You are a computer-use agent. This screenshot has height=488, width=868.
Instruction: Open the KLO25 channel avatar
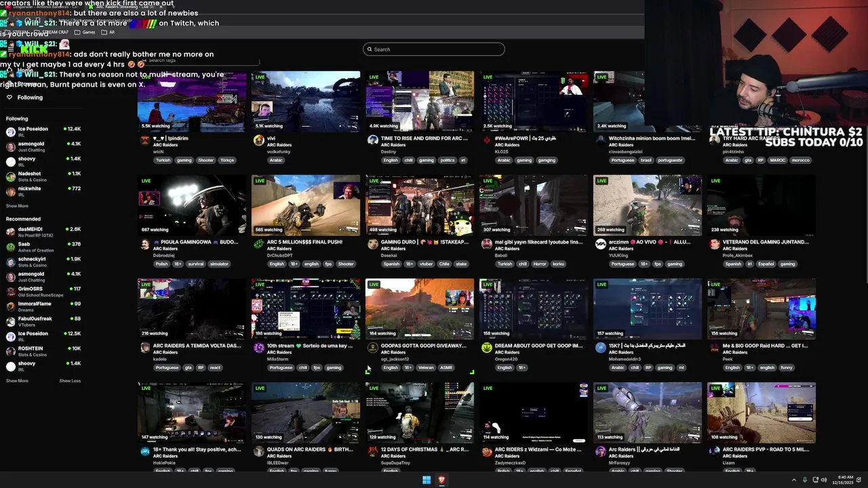tap(487, 140)
